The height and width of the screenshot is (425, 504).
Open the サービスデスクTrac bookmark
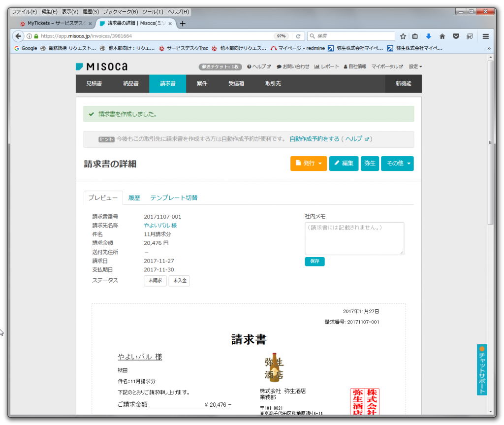(x=184, y=48)
